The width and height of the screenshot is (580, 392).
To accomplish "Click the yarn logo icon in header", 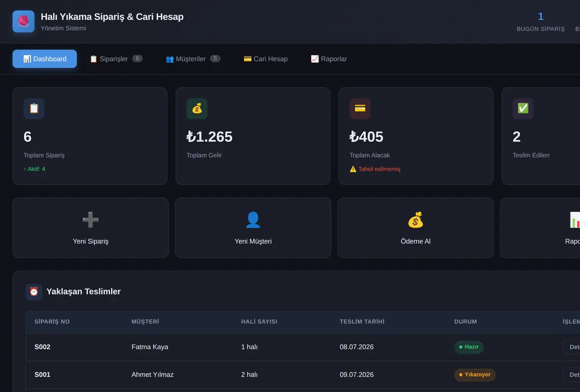I will [24, 21].
